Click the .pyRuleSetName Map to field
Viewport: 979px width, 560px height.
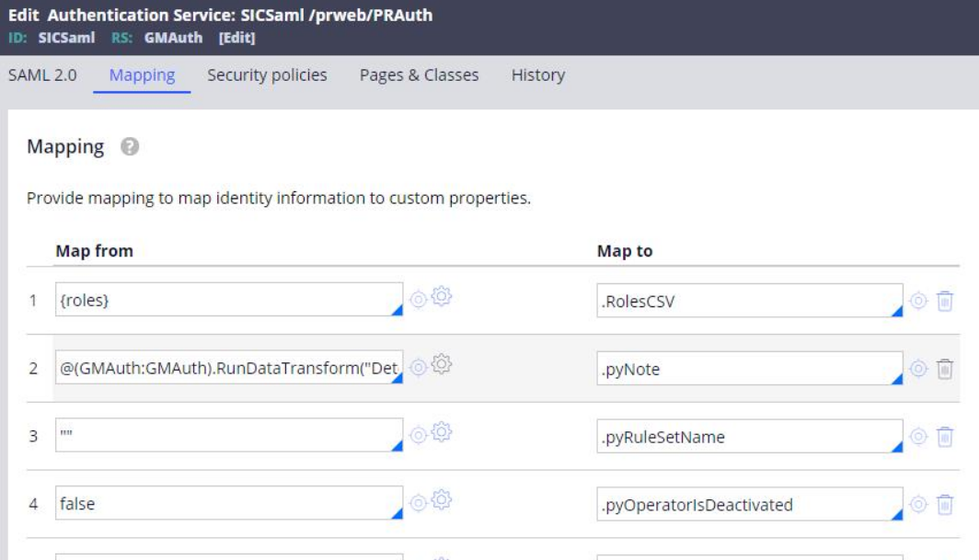(750, 437)
